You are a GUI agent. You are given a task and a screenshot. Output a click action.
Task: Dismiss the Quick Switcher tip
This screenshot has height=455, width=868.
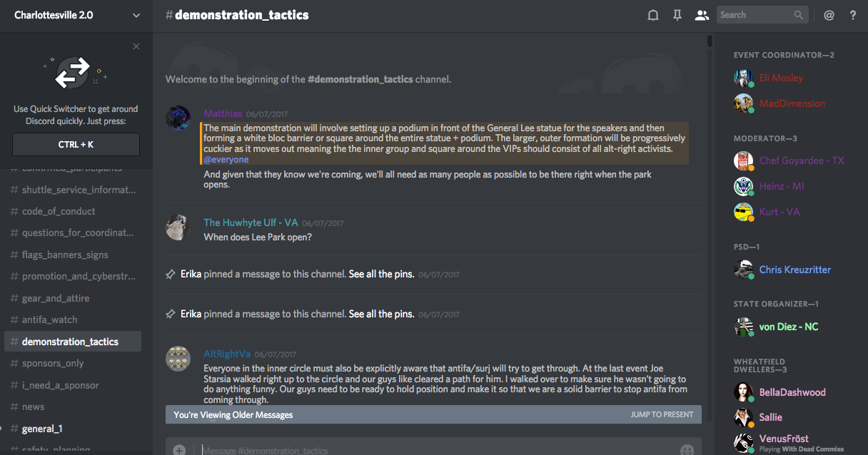(136, 46)
